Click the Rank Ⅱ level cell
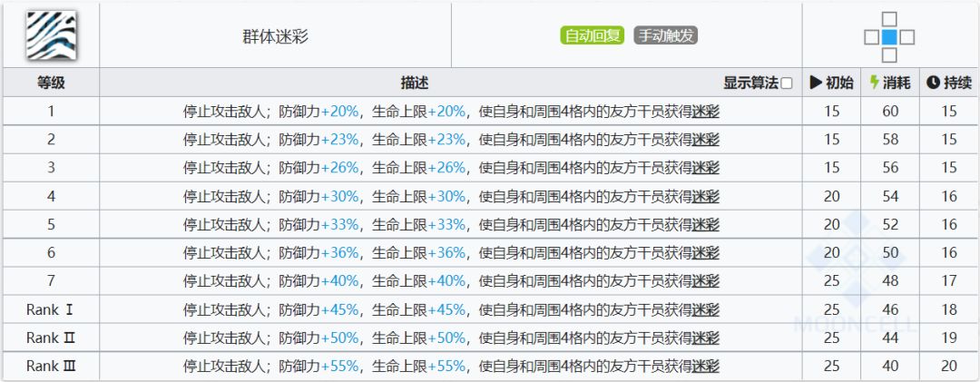Image resolution: width=980 pixels, height=382 pixels. [x=51, y=338]
